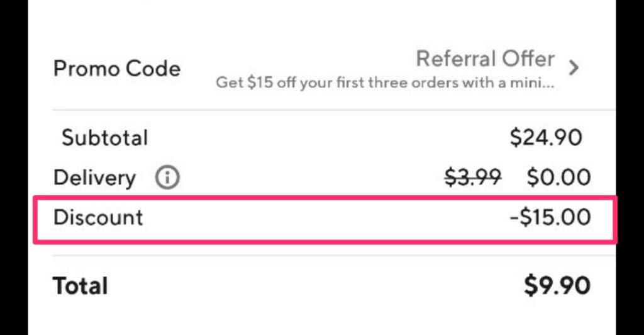The width and height of the screenshot is (644, 335).
Task: Click the $0.00 delivery fee amount
Action: (x=558, y=178)
